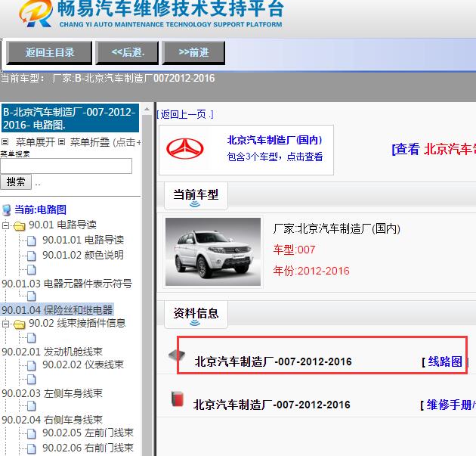Open the 北京汽车制造厂(国内) manufacturer link

coord(275,140)
